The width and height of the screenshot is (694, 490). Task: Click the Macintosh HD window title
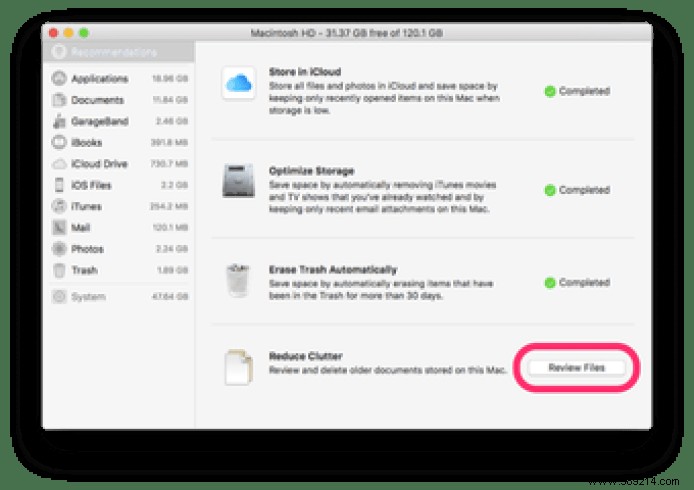(347, 33)
